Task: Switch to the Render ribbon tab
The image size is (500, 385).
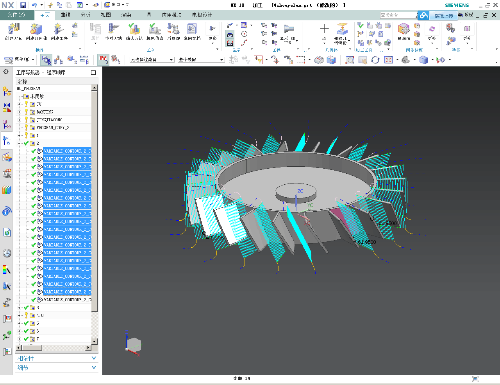Action: click(x=126, y=15)
